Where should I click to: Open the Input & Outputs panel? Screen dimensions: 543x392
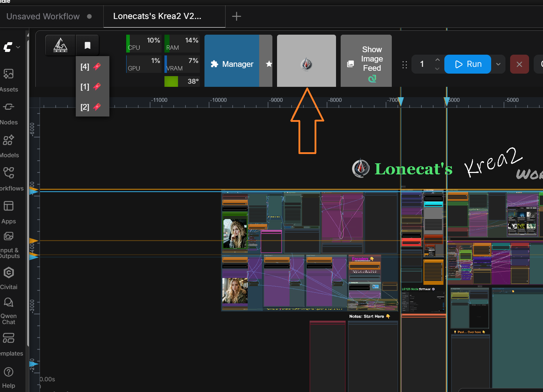pyautogui.click(x=9, y=245)
